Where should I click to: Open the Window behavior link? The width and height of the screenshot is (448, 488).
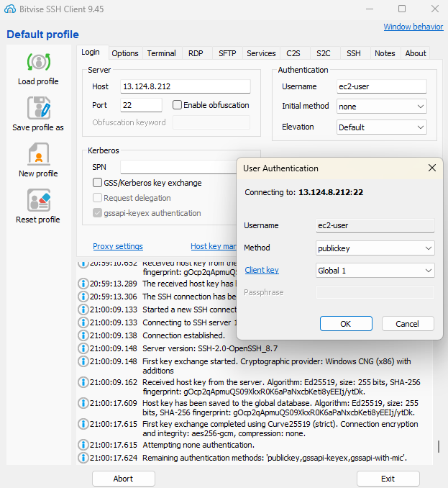pos(413,27)
